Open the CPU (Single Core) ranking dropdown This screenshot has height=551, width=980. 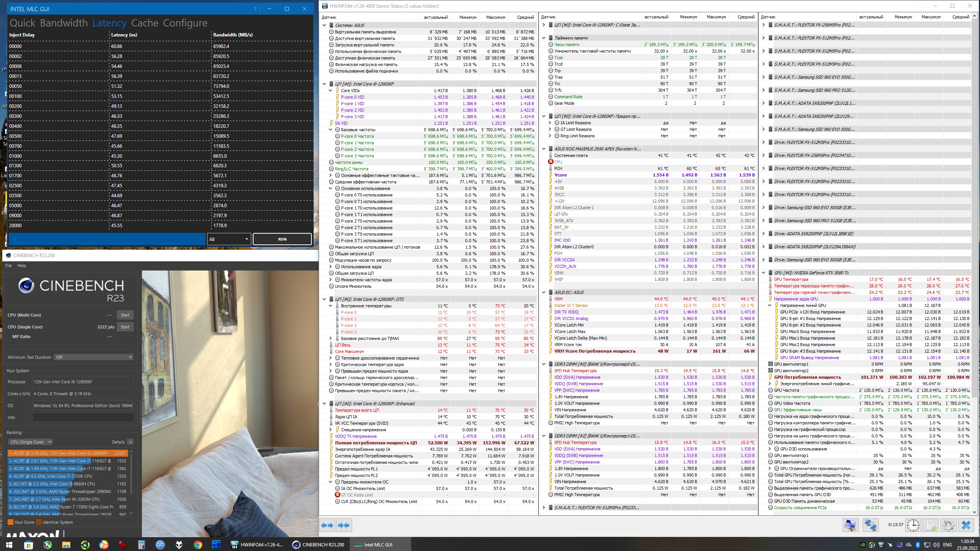pyautogui.click(x=31, y=442)
